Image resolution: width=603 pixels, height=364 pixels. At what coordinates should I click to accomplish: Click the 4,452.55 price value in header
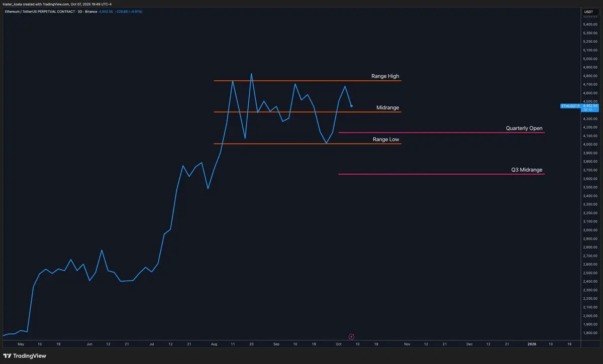click(107, 11)
